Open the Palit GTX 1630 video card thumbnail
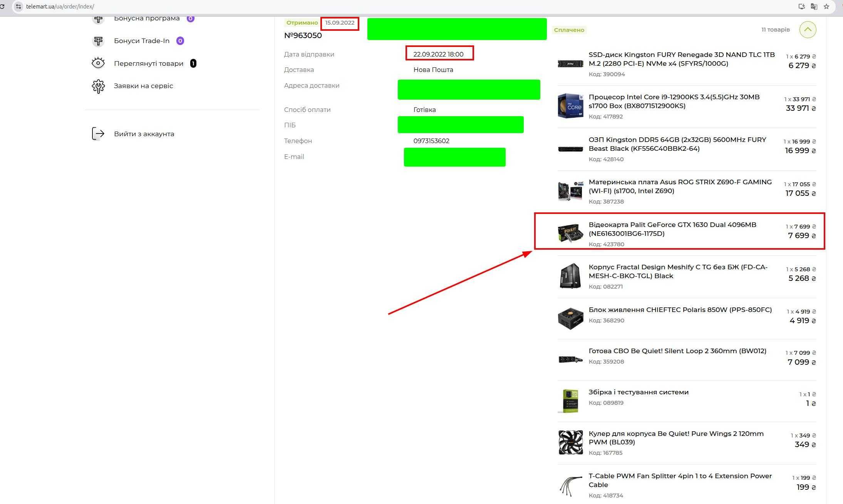Image resolution: width=843 pixels, height=504 pixels. (x=570, y=233)
